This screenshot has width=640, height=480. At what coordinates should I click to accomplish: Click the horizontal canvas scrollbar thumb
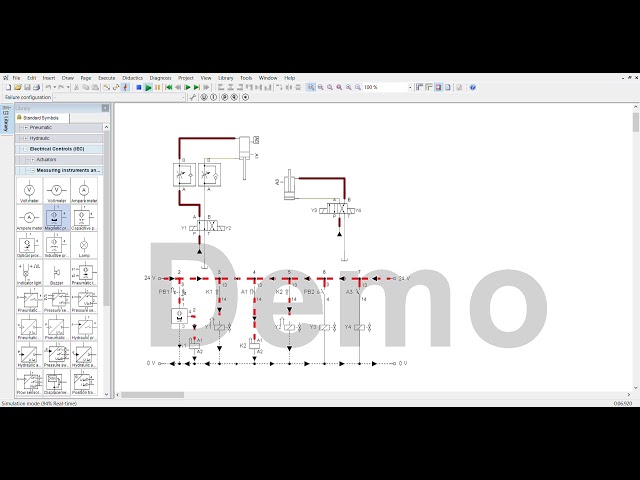(x=152, y=395)
